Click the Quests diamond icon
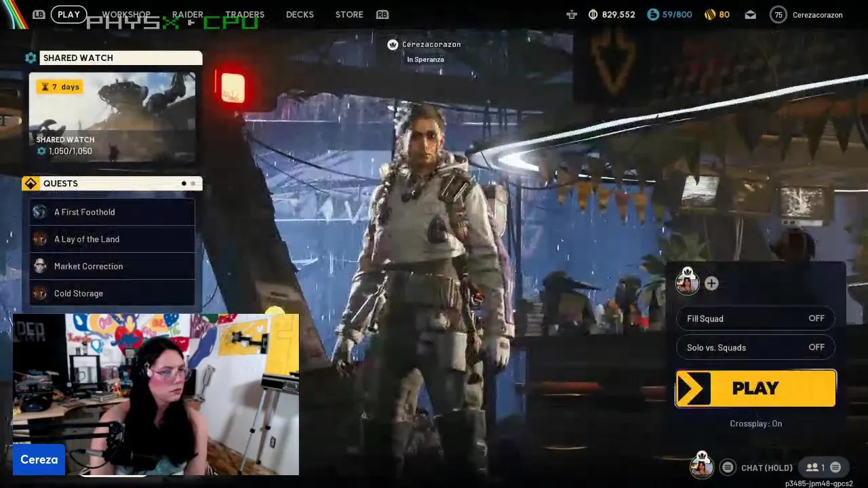Viewport: 868px width, 488px height. coord(31,184)
